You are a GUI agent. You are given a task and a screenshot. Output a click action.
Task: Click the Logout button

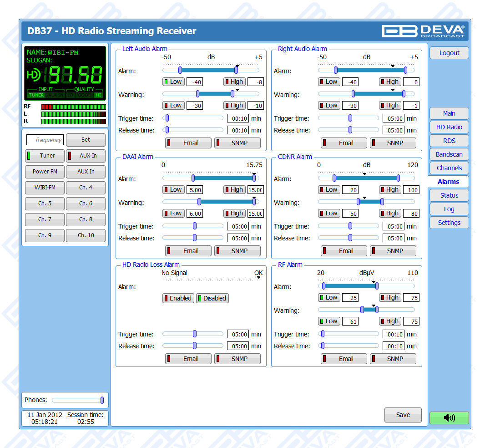click(x=449, y=53)
